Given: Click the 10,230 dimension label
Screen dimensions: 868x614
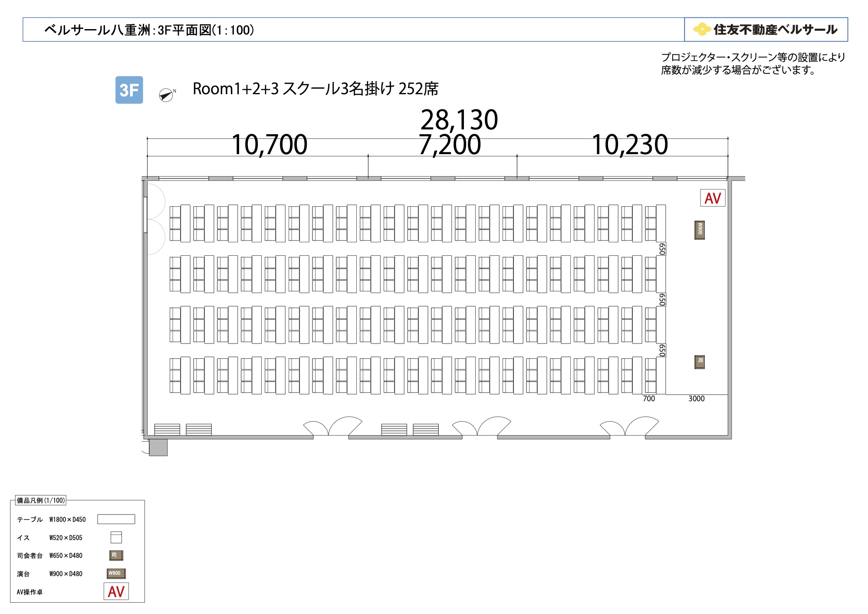Looking at the screenshot, I should coord(630,145).
